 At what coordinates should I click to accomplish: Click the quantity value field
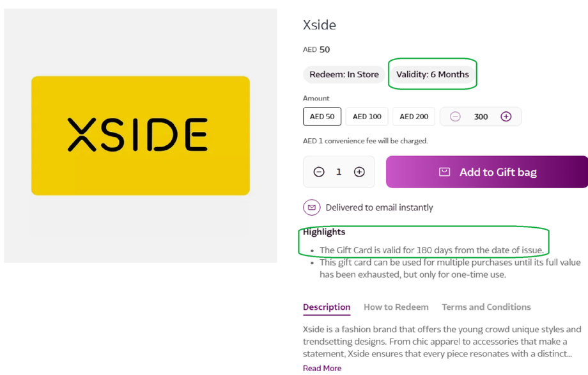(339, 172)
